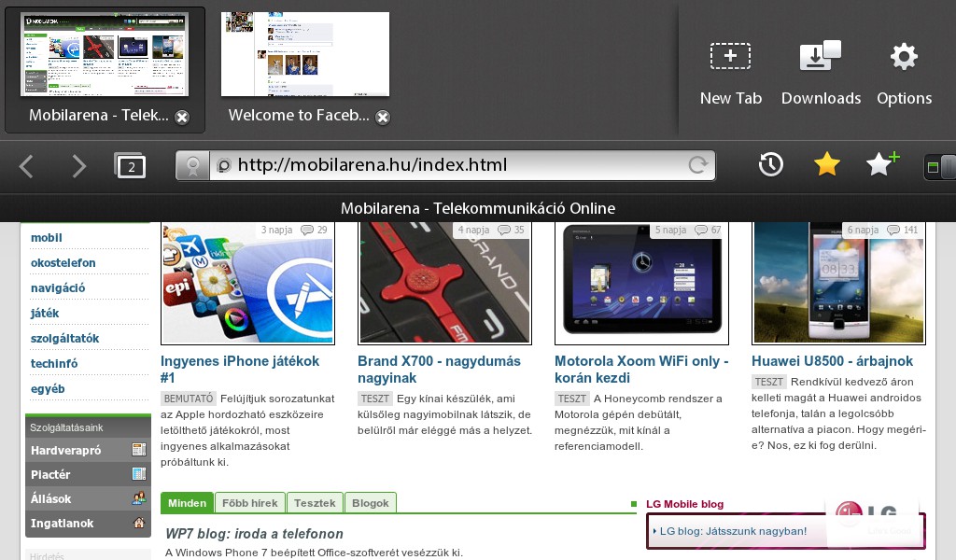Select the Minden news tab
Viewport: 956px width, 560px height.
[187, 503]
